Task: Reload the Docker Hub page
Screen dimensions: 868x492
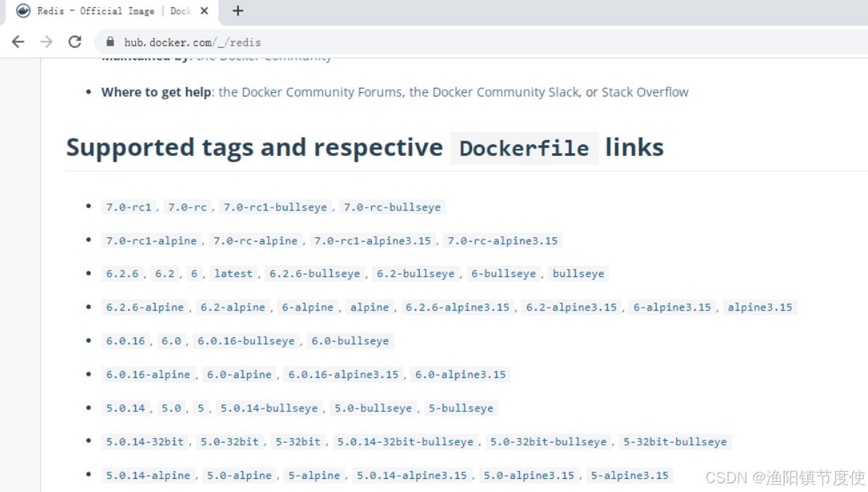Action: [x=75, y=42]
